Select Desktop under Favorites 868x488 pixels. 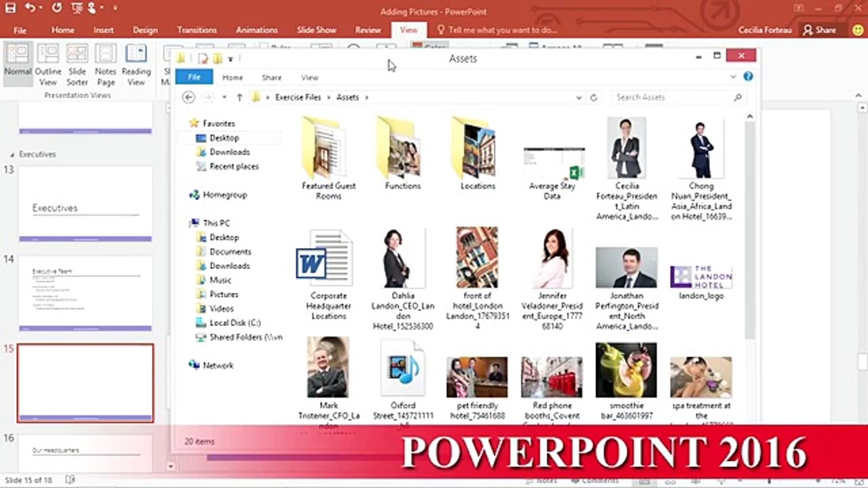tap(224, 138)
